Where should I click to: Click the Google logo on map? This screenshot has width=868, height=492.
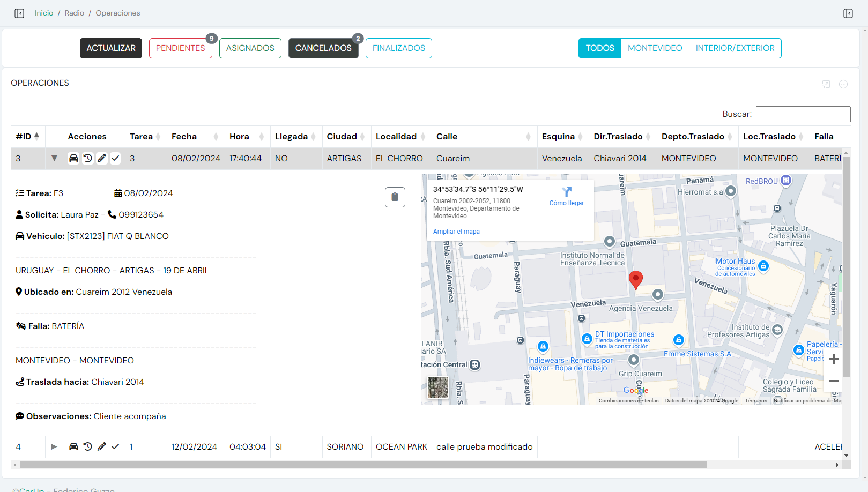[x=636, y=391]
